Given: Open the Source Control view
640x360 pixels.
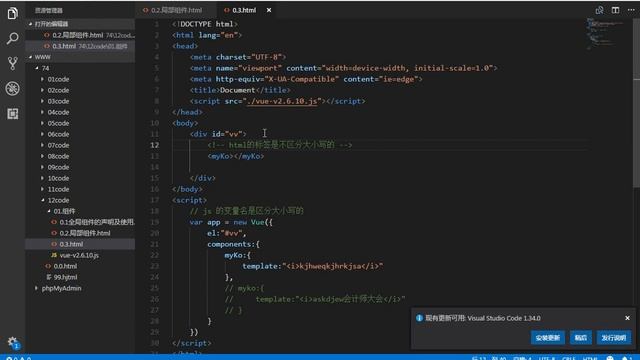Looking at the screenshot, I should coord(12,63).
